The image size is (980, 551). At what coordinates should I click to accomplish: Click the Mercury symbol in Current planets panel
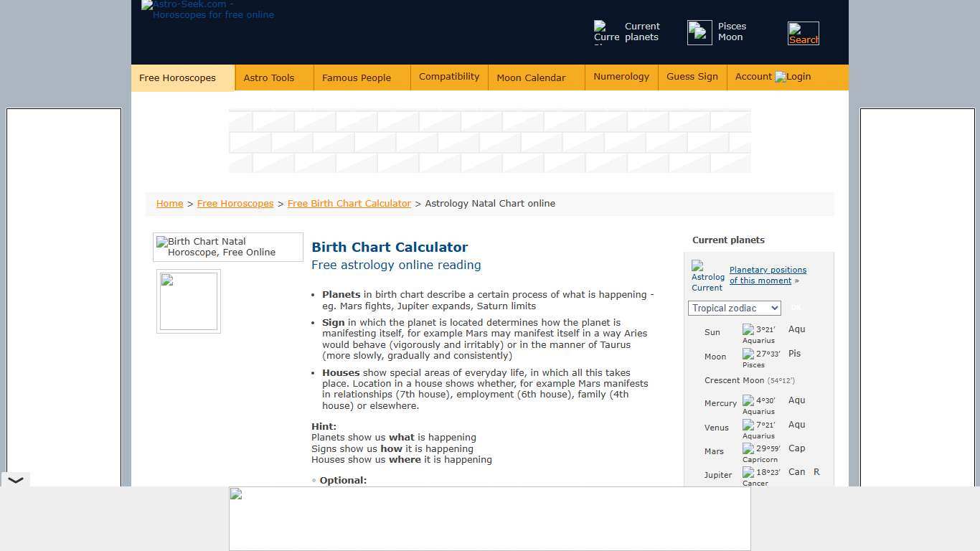click(x=747, y=400)
